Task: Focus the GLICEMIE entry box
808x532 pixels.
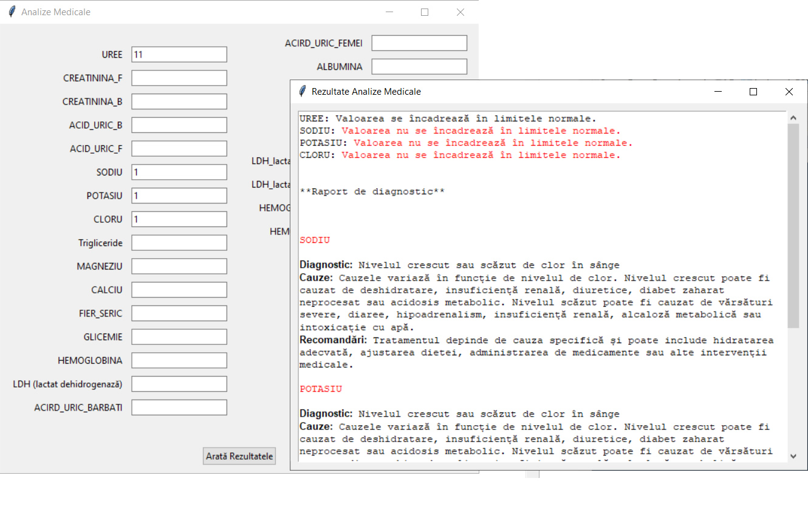Action: click(x=179, y=336)
